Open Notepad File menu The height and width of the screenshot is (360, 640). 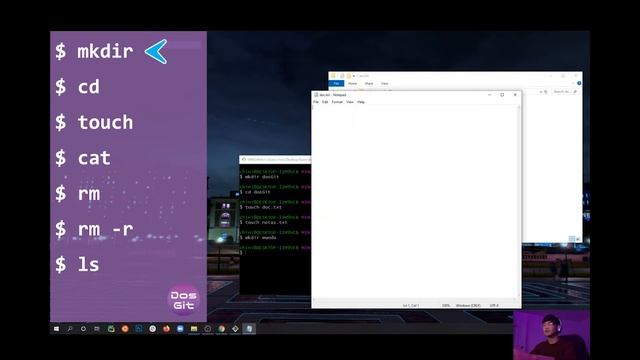point(316,102)
